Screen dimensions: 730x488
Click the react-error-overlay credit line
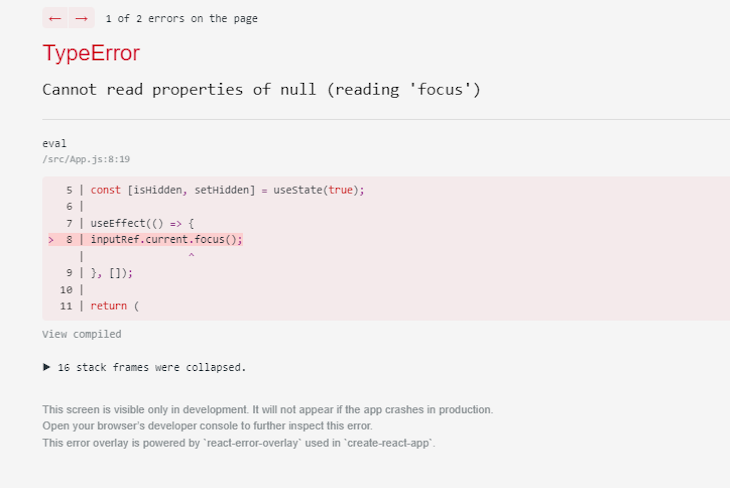click(x=239, y=443)
